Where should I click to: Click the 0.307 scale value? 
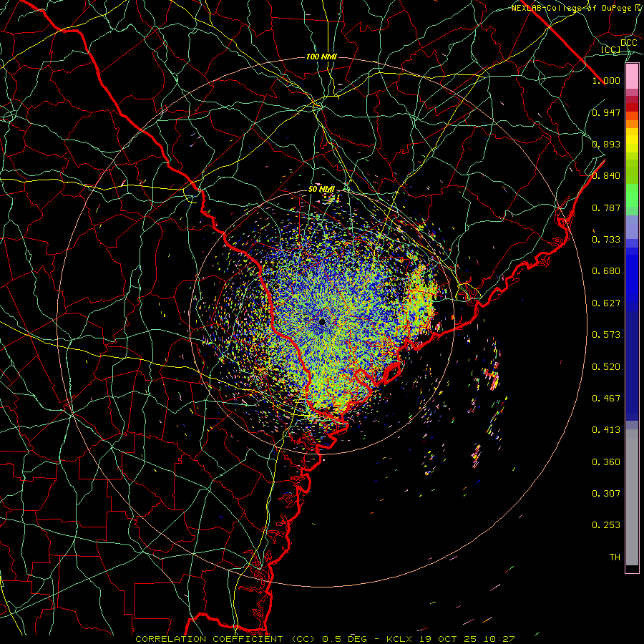coord(606,494)
